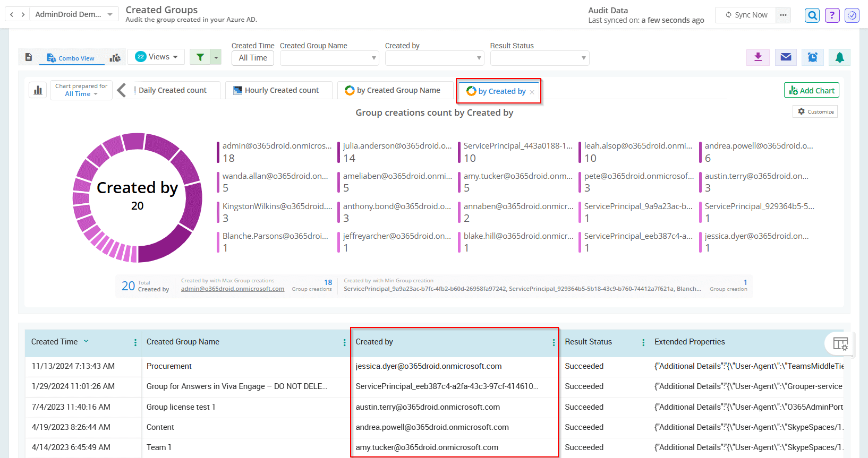868x458 pixels.
Task: Download the report using the export icon
Action: click(758, 57)
